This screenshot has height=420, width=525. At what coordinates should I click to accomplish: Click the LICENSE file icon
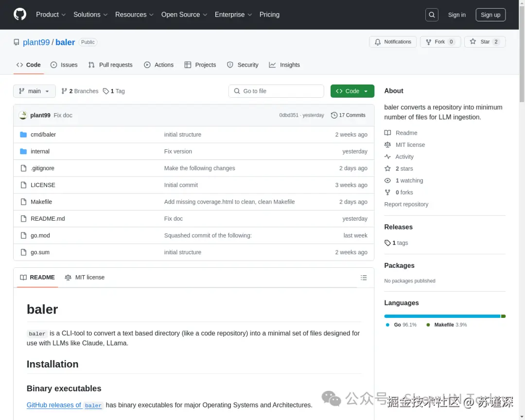tap(23, 185)
